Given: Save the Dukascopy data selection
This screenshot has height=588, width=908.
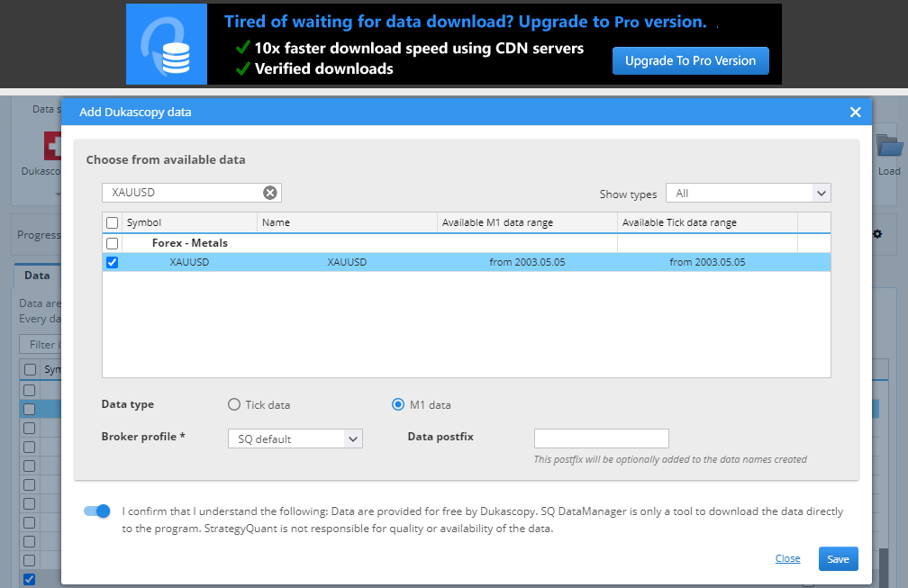Looking at the screenshot, I should (838, 559).
